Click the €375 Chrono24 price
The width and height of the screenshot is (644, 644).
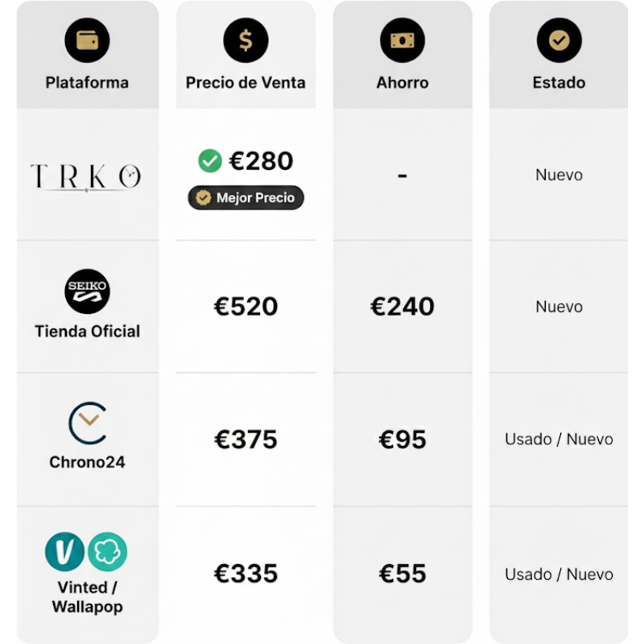(246, 440)
